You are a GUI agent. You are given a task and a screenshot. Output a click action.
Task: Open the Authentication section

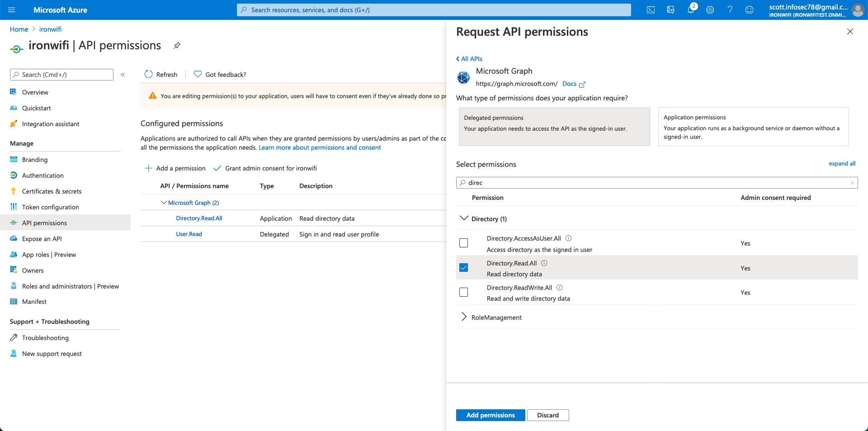[43, 175]
